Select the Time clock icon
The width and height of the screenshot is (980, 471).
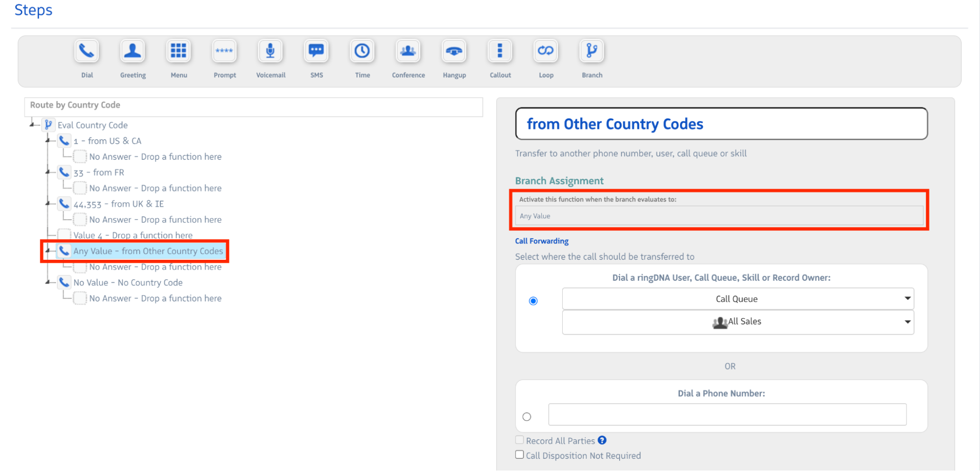pyautogui.click(x=362, y=51)
